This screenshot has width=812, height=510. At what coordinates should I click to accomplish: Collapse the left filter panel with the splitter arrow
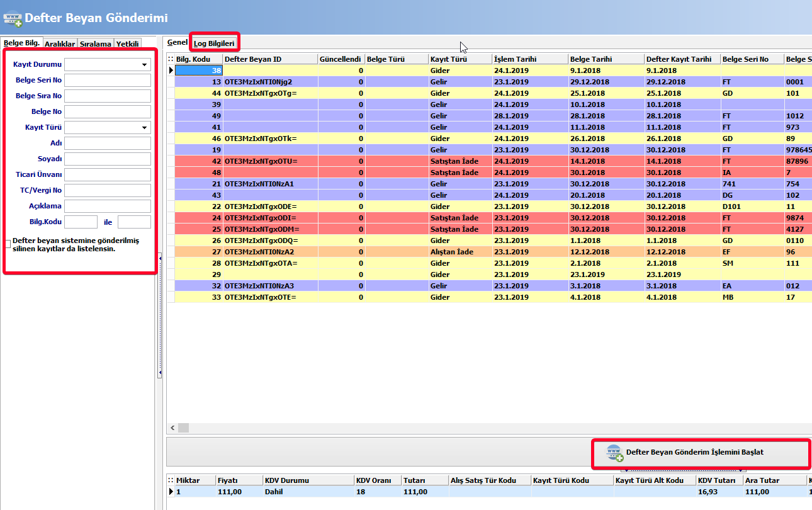[x=160, y=258]
